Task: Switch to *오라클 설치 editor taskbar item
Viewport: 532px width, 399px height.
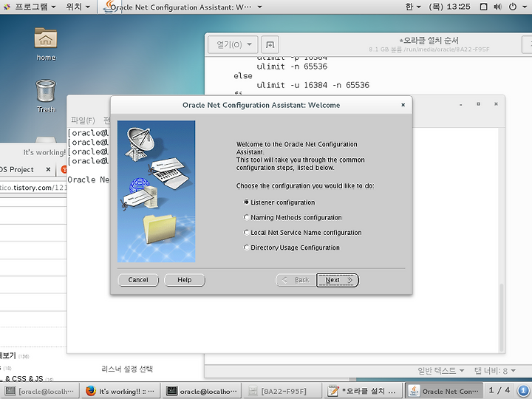Action: pos(363,391)
